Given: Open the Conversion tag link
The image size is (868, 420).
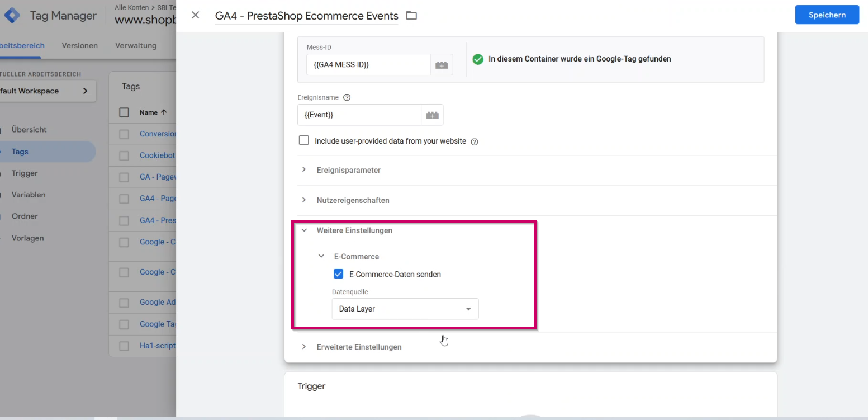Looking at the screenshot, I should [158, 134].
